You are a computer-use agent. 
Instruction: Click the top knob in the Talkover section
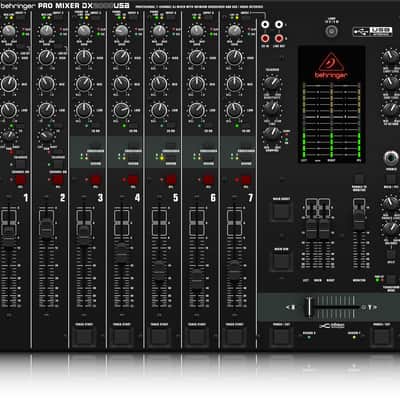pos(272,83)
